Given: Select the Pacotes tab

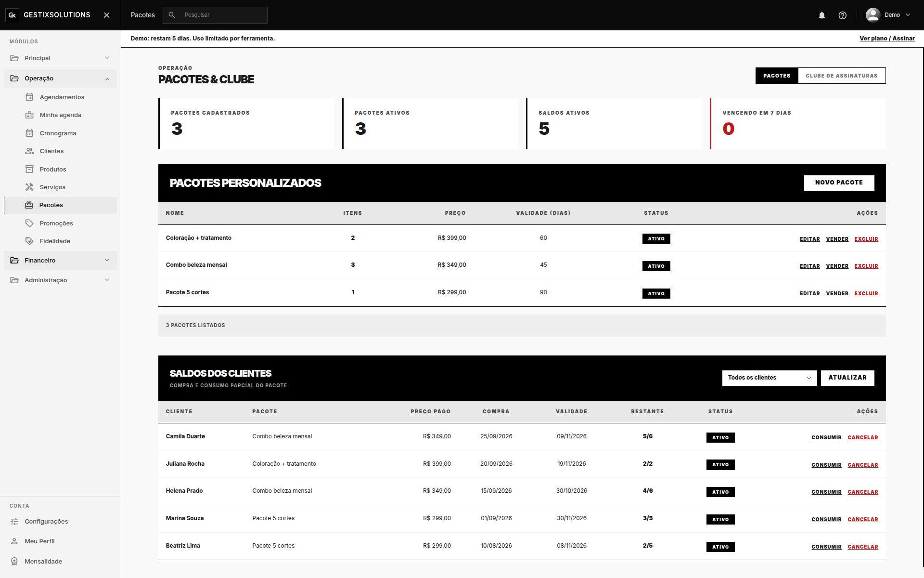Looking at the screenshot, I should coord(777,76).
